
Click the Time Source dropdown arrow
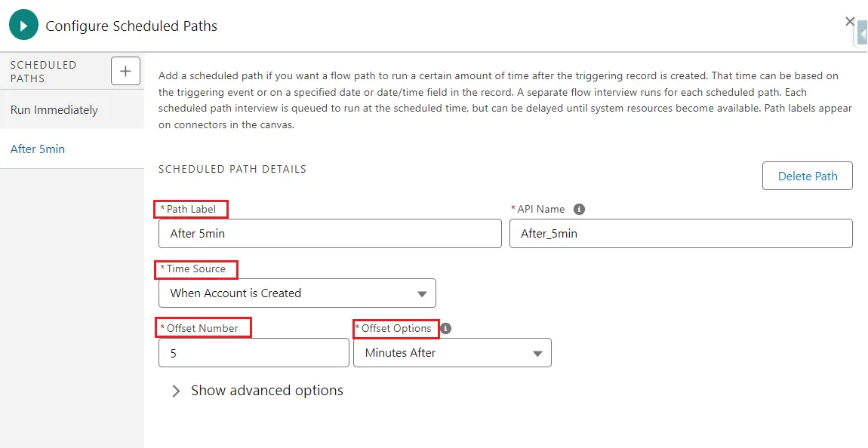(x=422, y=293)
